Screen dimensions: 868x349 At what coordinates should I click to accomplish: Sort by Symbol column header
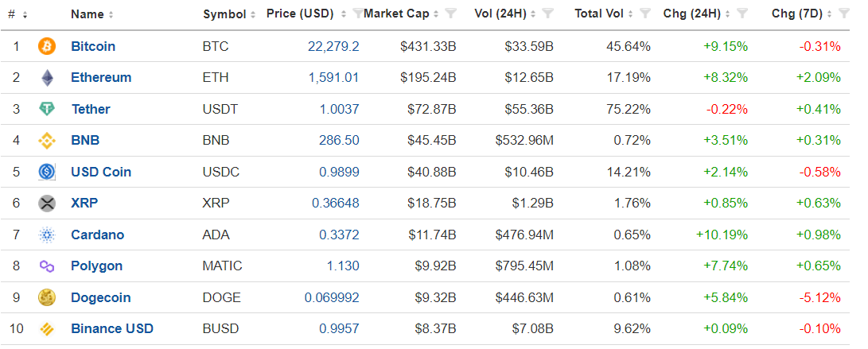[x=224, y=14]
